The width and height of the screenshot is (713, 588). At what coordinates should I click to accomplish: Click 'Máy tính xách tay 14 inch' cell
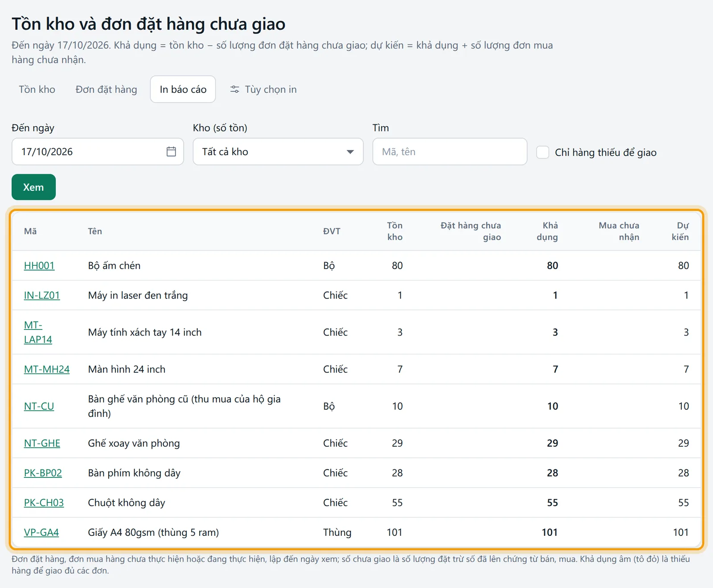145,332
